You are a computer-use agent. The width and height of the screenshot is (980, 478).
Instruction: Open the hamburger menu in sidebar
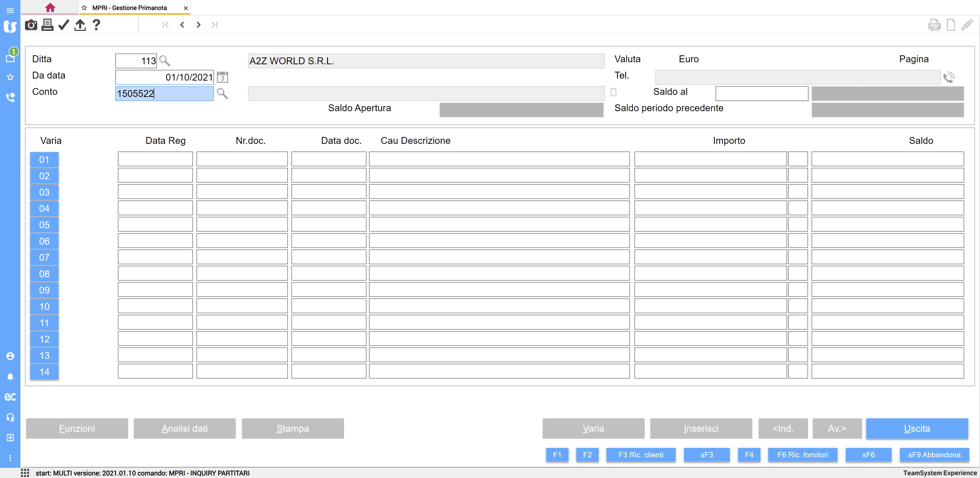click(x=10, y=10)
